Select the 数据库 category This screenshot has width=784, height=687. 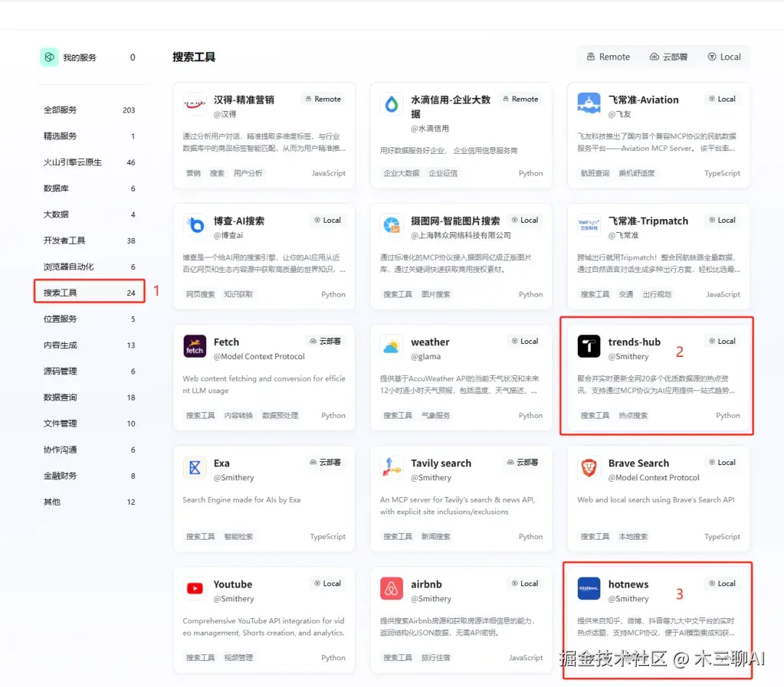[89, 189]
